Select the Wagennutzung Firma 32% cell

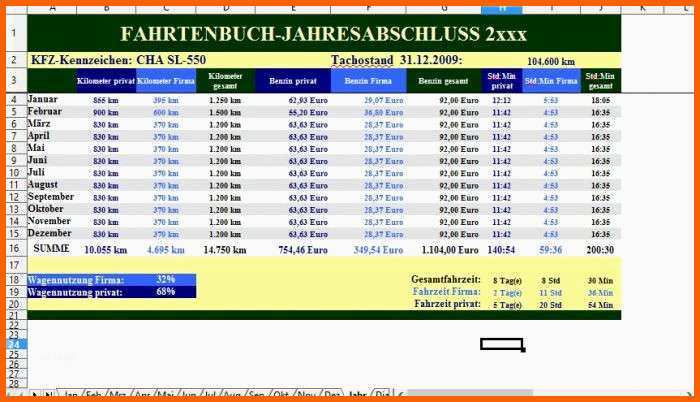166,280
